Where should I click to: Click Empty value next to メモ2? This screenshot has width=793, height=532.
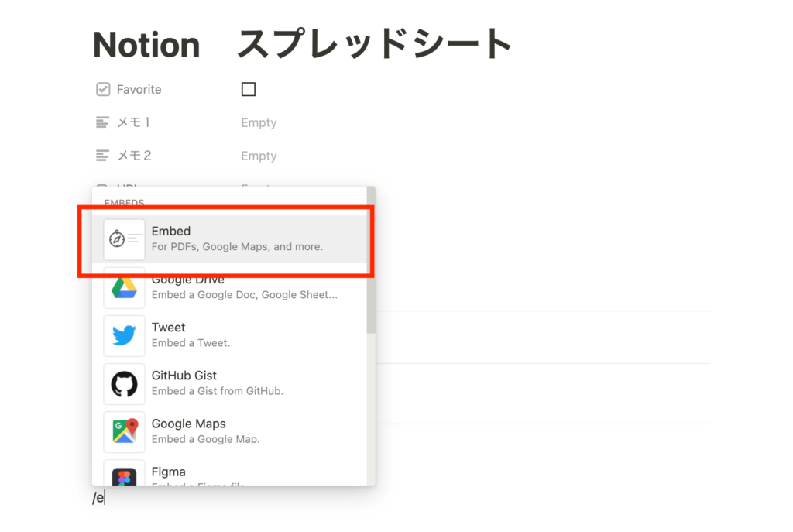(x=258, y=156)
